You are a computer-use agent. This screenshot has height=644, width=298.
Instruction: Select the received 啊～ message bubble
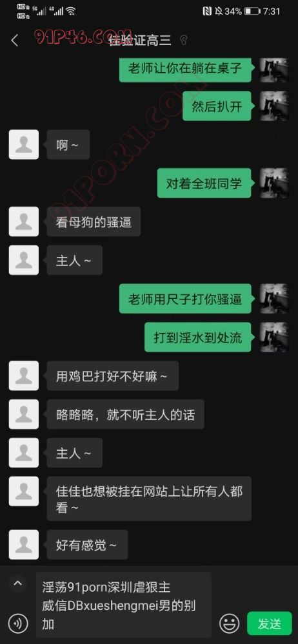tap(68, 144)
